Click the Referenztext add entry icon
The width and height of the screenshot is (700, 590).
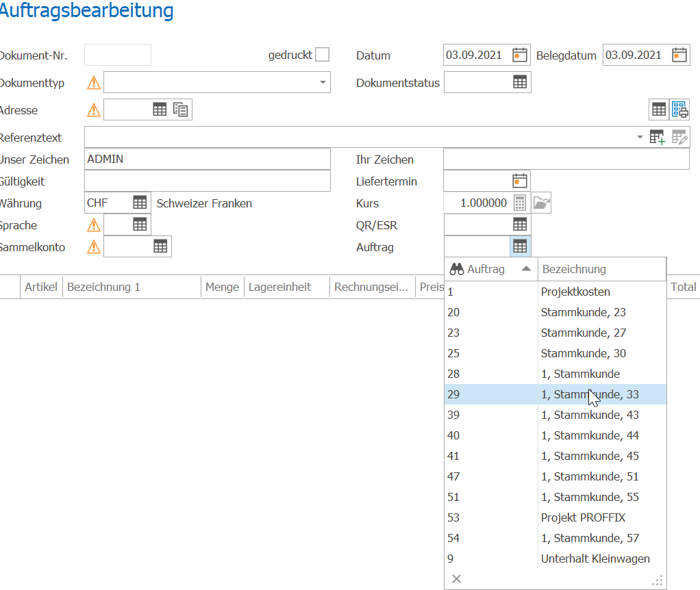657,138
